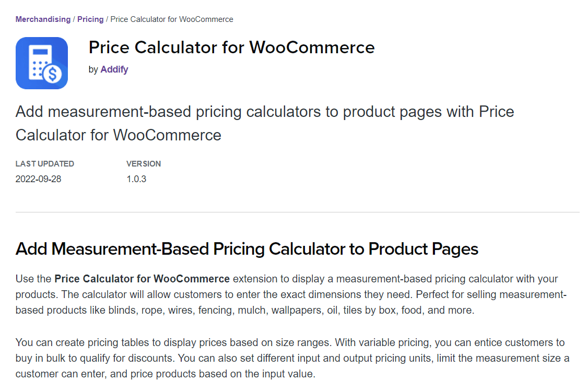Visit the Addify developer page
Viewport: 588px width, 392px height.
pos(114,69)
